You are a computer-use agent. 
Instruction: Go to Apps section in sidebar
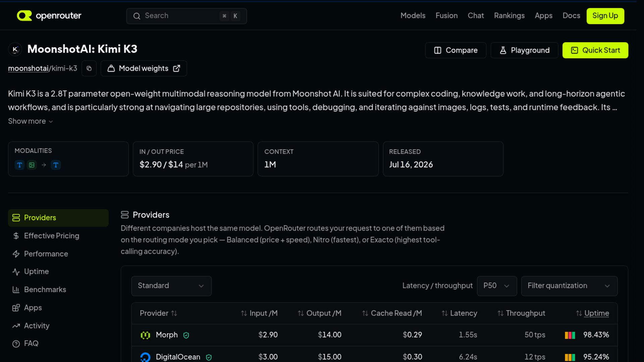58,308
